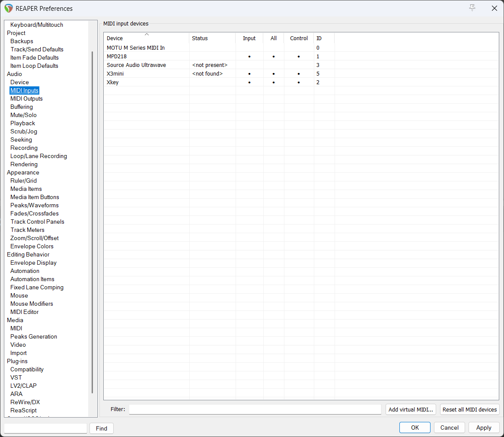The image size is (504, 437).
Task: Open VST plug-ins preferences
Action: click(x=16, y=377)
